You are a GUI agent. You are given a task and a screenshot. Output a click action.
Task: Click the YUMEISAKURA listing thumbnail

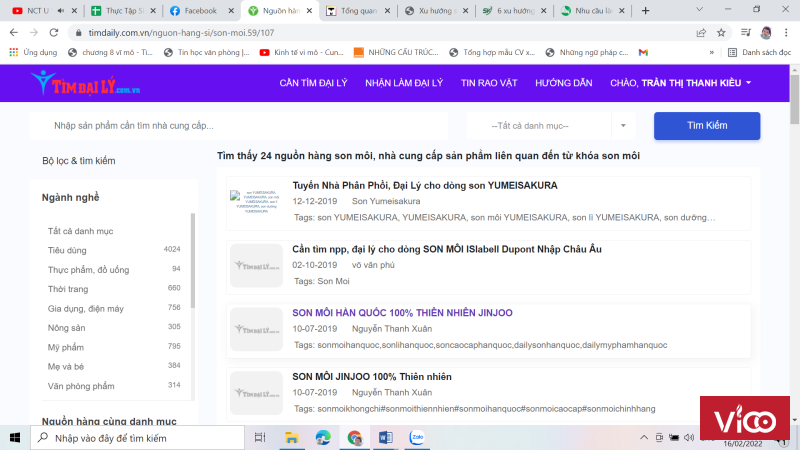(256, 200)
